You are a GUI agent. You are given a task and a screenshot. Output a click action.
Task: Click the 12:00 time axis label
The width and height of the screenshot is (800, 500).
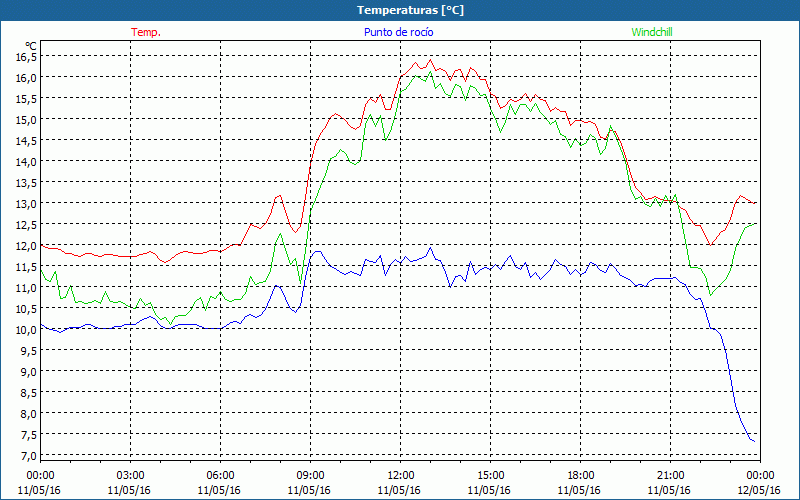click(x=401, y=476)
